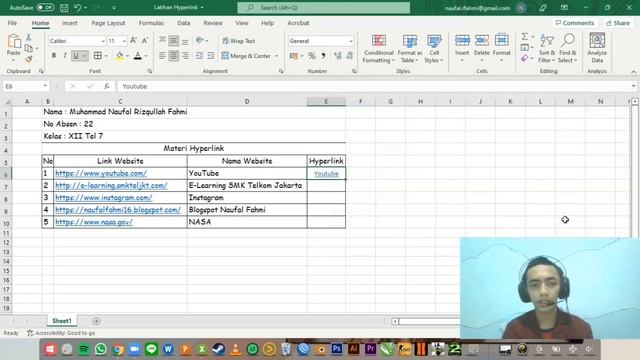This screenshot has width=640, height=360.
Task: Open the Borders dropdown arrow
Action: point(106,56)
